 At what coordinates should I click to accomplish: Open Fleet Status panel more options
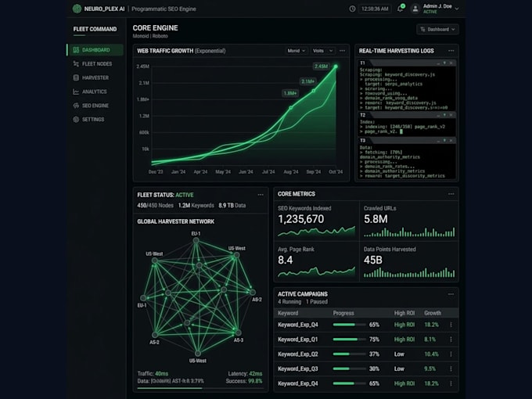pos(261,195)
